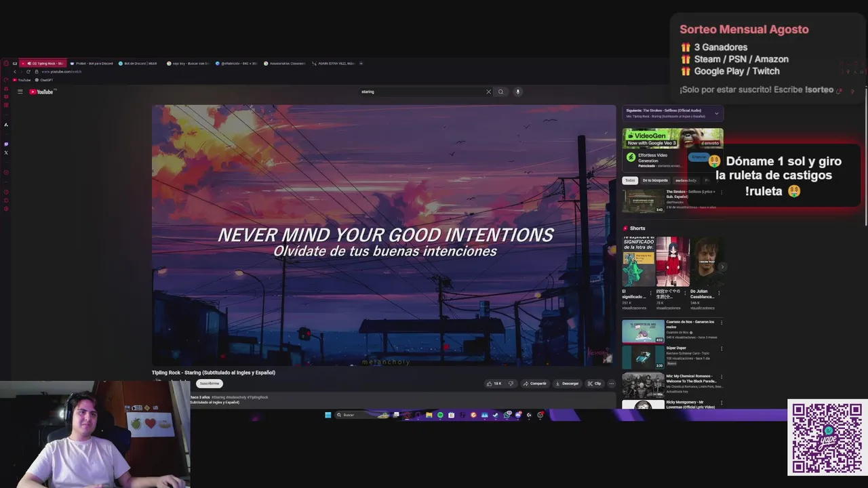Screen dimensions: 868x488
Task: Open 'El significado' Shorts video
Action: (638, 261)
